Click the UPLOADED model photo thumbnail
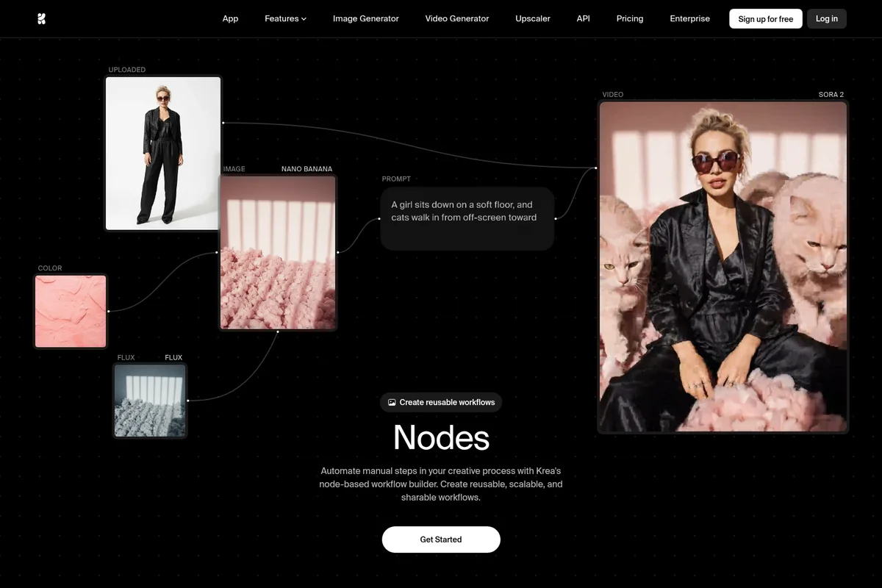882x588 pixels. coord(162,152)
